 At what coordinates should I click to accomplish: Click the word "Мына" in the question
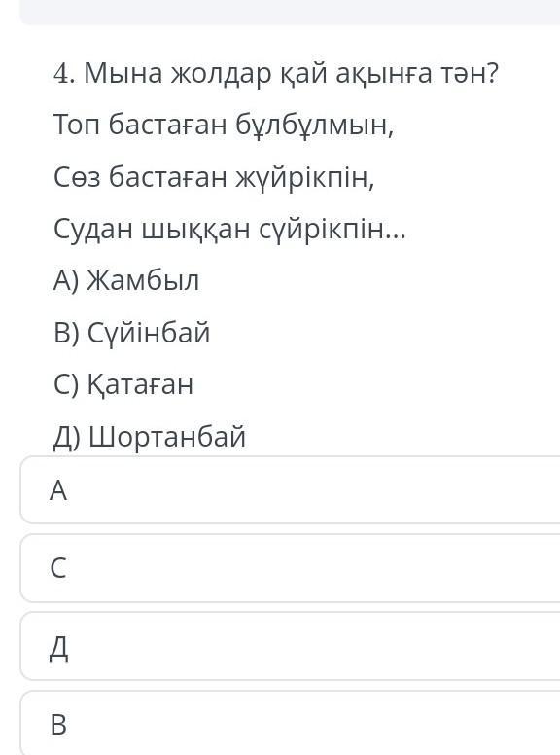tap(123, 74)
